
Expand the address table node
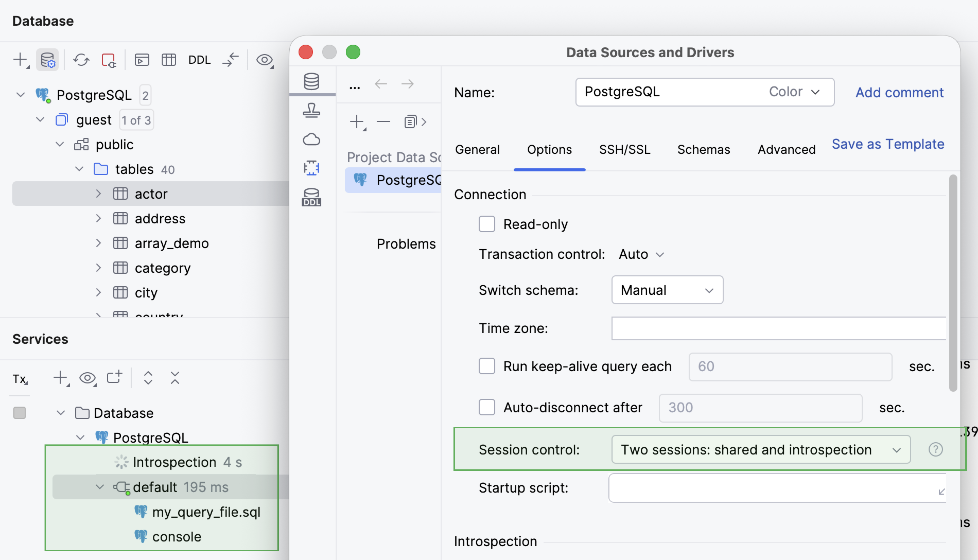coord(99,218)
